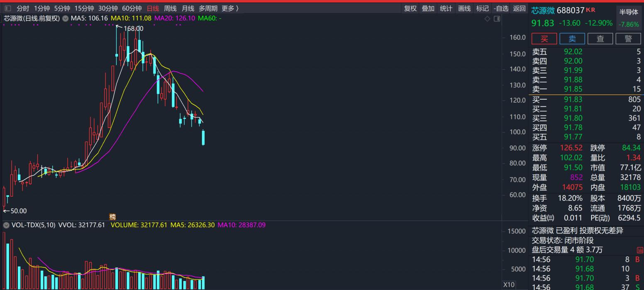Click the 复权 adjustment button
Screen dimensions: 644x290
[410, 8]
